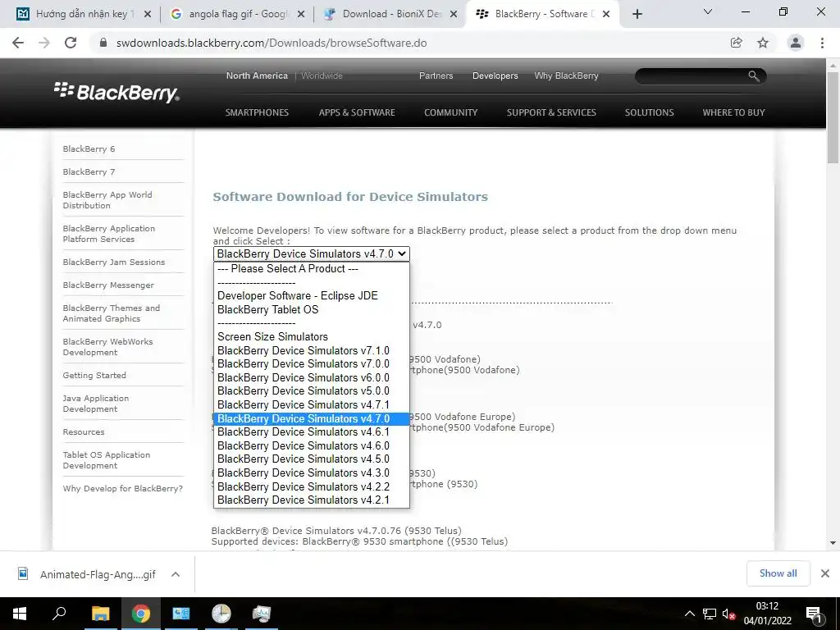Show hidden tray icons chevron
Screen dimensions: 840x630
(690, 614)
